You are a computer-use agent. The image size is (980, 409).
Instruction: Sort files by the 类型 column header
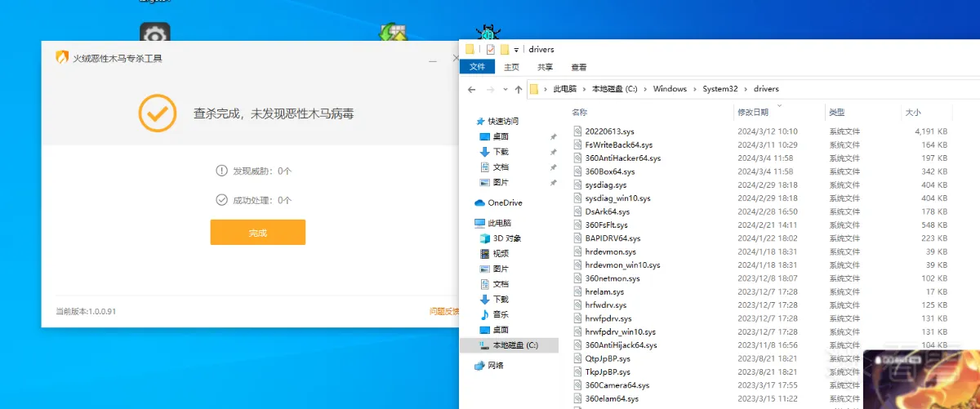coord(836,112)
